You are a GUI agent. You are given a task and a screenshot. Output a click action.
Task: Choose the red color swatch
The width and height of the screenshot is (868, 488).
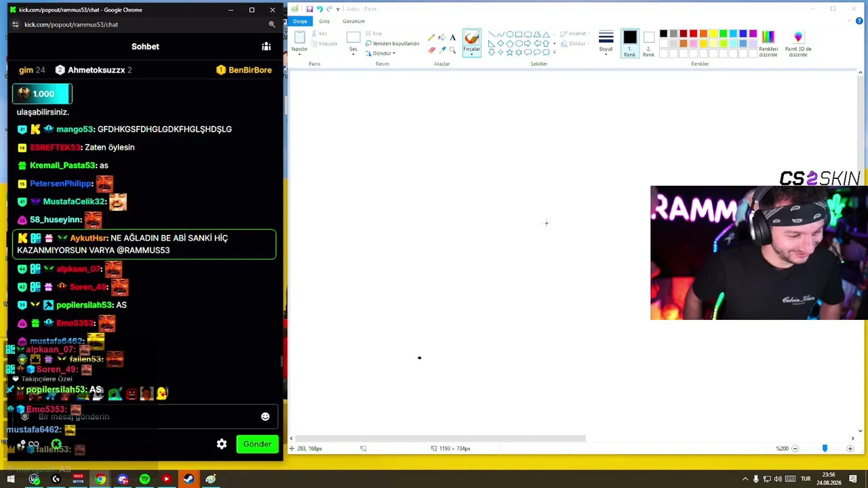(x=693, y=34)
